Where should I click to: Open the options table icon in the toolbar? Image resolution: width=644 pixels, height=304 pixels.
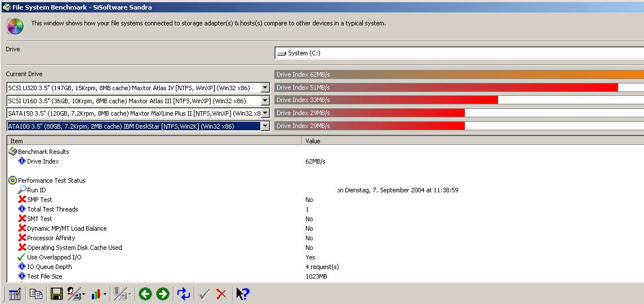15,294
